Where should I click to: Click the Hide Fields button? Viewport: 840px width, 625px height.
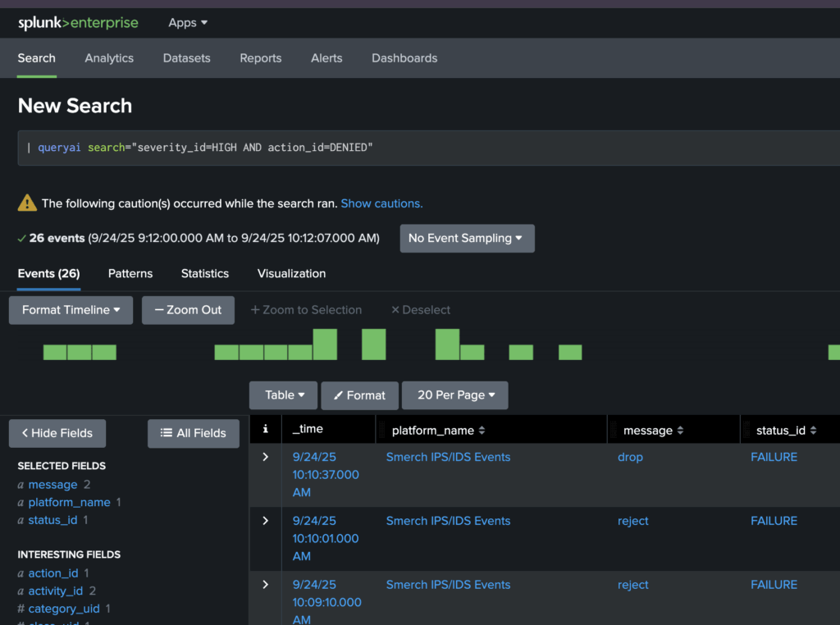click(x=57, y=433)
